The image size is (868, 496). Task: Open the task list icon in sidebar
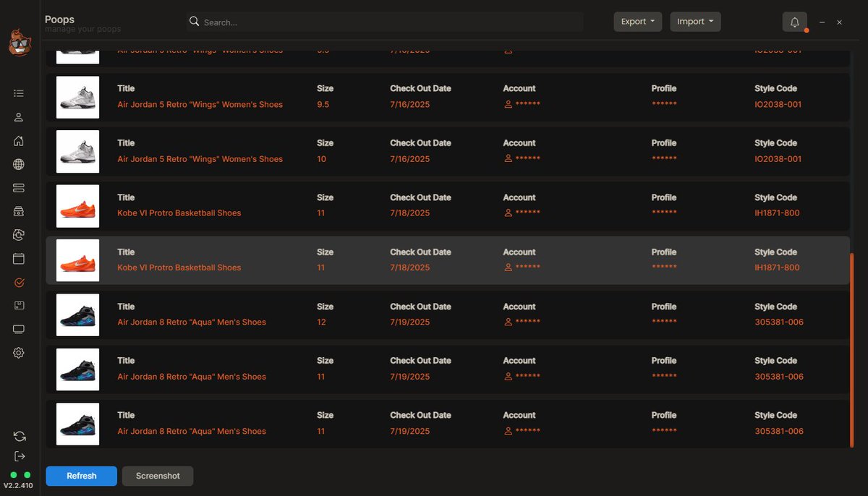click(19, 93)
